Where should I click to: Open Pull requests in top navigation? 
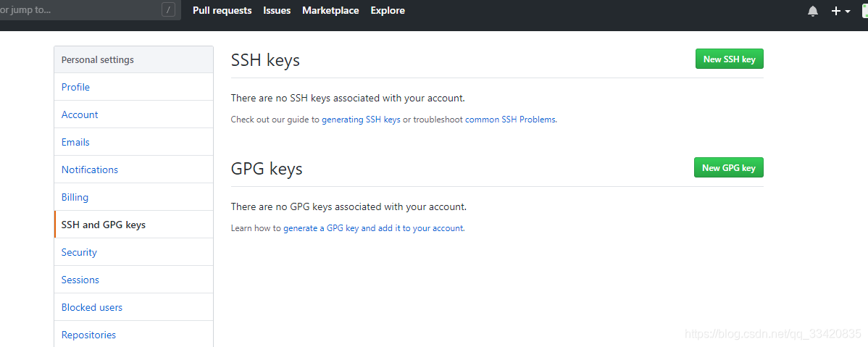pos(222,11)
